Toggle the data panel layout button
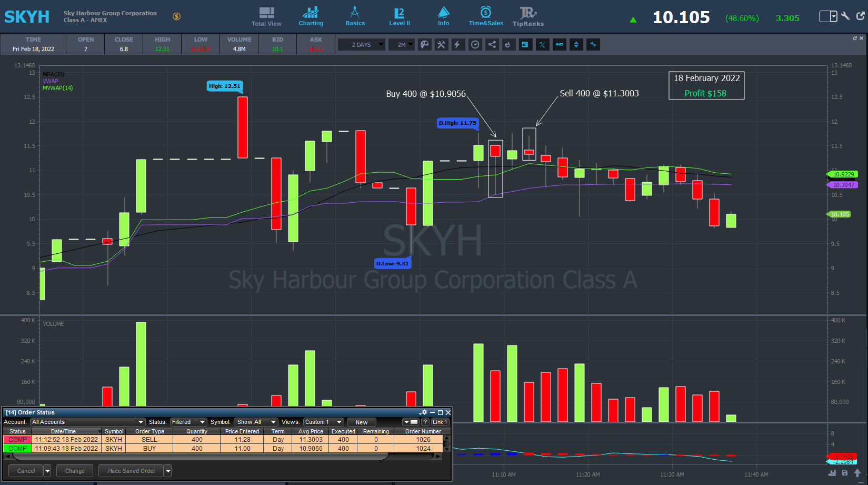The height and width of the screenshot is (485, 868). (x=525, y=45)
